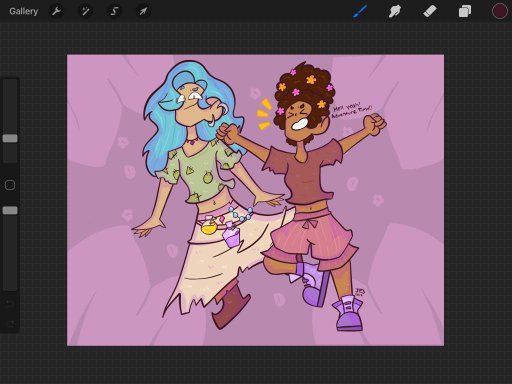
Task: Select the Brush tool
Action: tap(360, 11)
